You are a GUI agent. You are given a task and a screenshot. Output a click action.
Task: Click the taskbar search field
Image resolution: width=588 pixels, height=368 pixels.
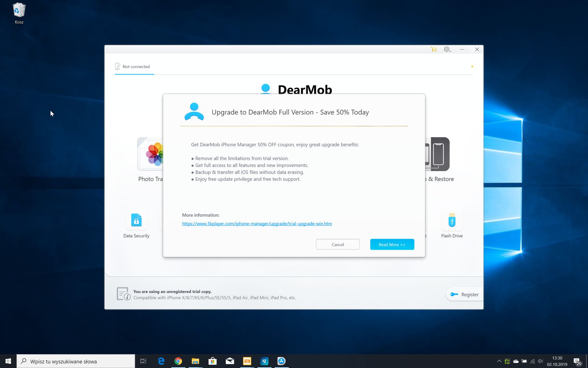[x=76, y=361]
